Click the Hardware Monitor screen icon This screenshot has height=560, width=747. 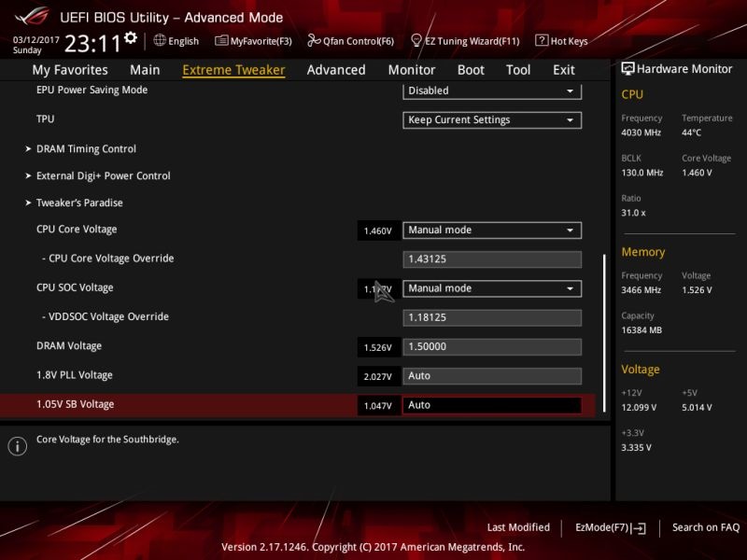pyautogui.click(x=627, y=68)
